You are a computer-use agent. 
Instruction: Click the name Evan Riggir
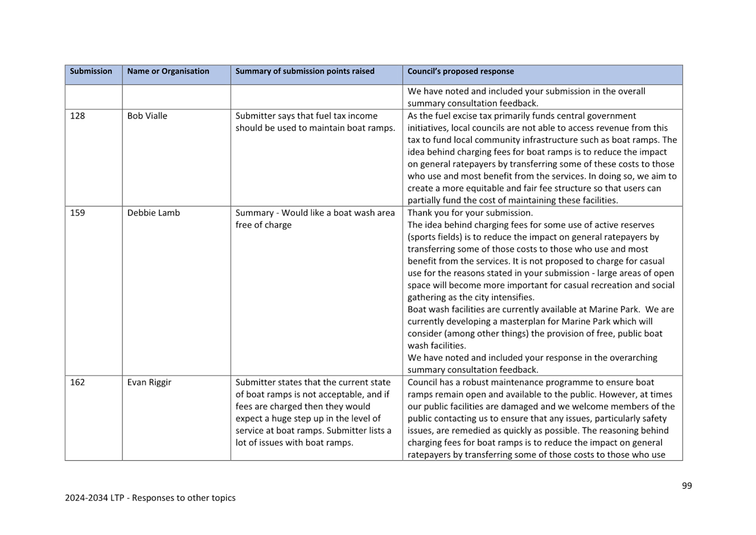tap(149, 382)
